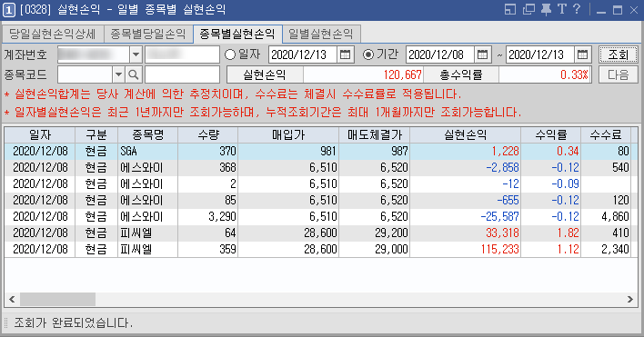Switch to 종목별당일손익 tab
644x337 pixels.
tap(148, 34)
